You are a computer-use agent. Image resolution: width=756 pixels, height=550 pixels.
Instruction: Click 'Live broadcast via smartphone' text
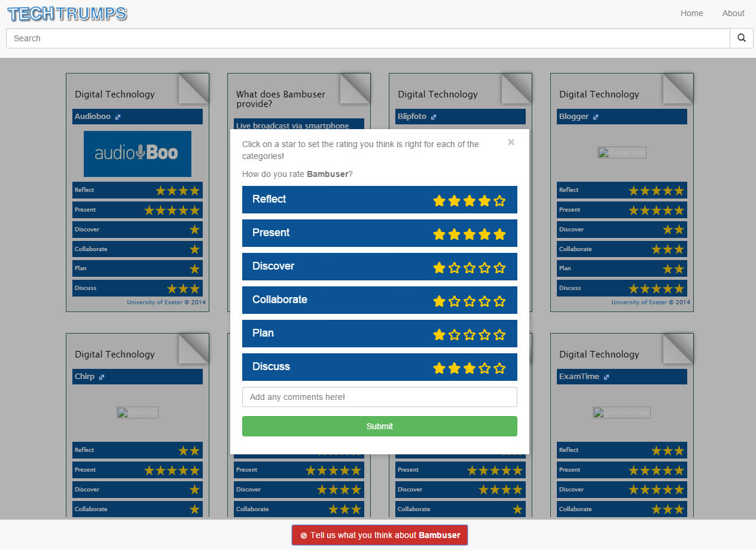(x=292, y=126)
